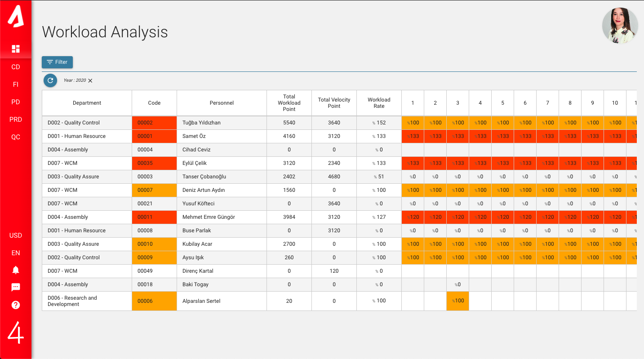The width and height of the screenshot is (644, 359).
Task: Open the messages chat bubble icon
Action: click(x=16, y=287)
